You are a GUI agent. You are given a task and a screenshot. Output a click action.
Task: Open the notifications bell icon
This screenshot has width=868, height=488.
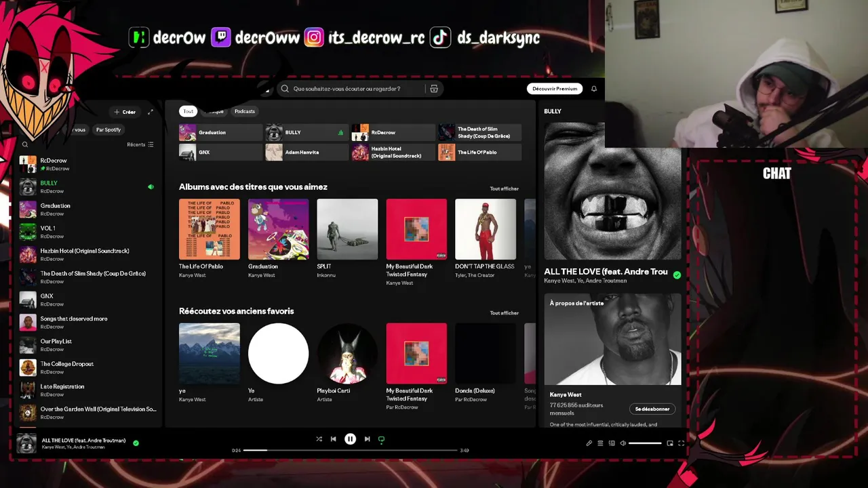(x=594, y=89)
